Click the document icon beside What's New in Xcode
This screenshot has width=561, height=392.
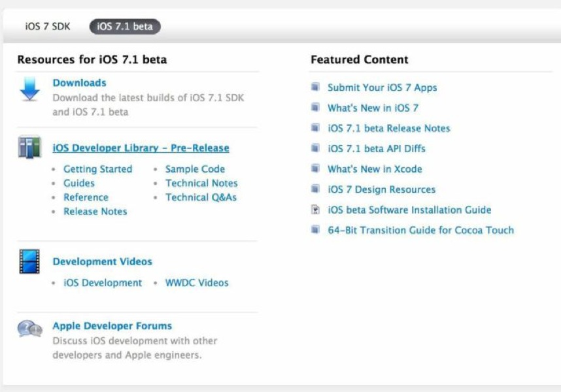coord(315,169)
